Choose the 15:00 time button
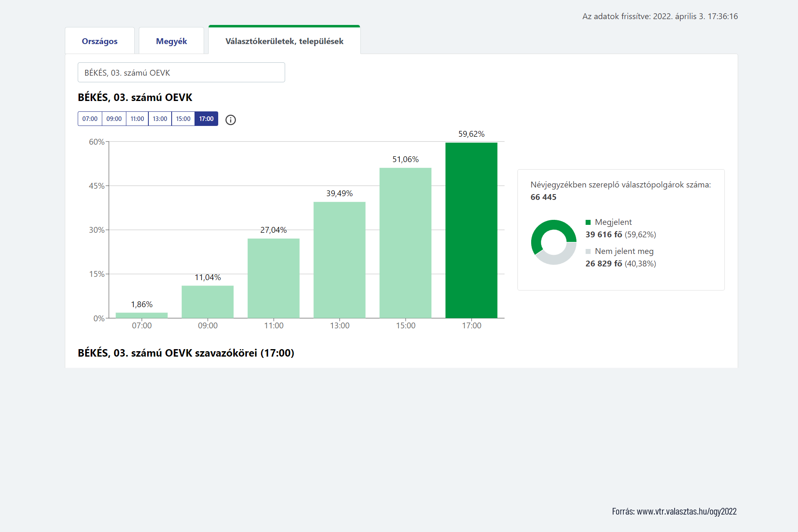This screenshot has height=532, width=798. point(183,119)
